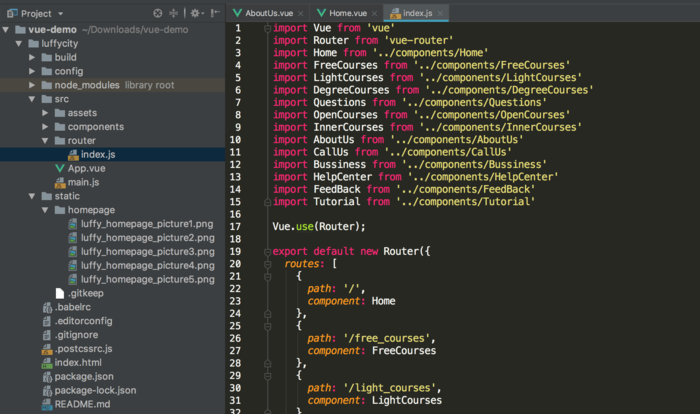Screen dimensions: 700x414
Task: Select the .gitignore file
Action: point(76,335)
